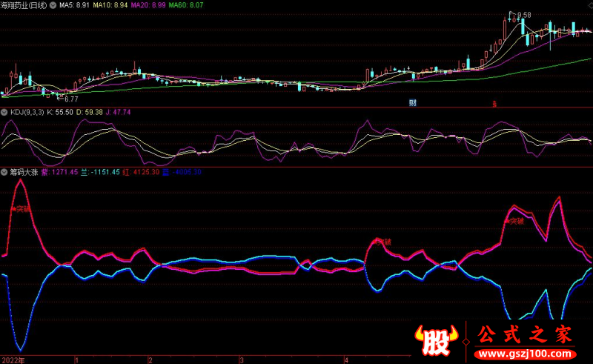Click the MA20: 8.99 label
The image size is (593, 364).
(148, 5)
